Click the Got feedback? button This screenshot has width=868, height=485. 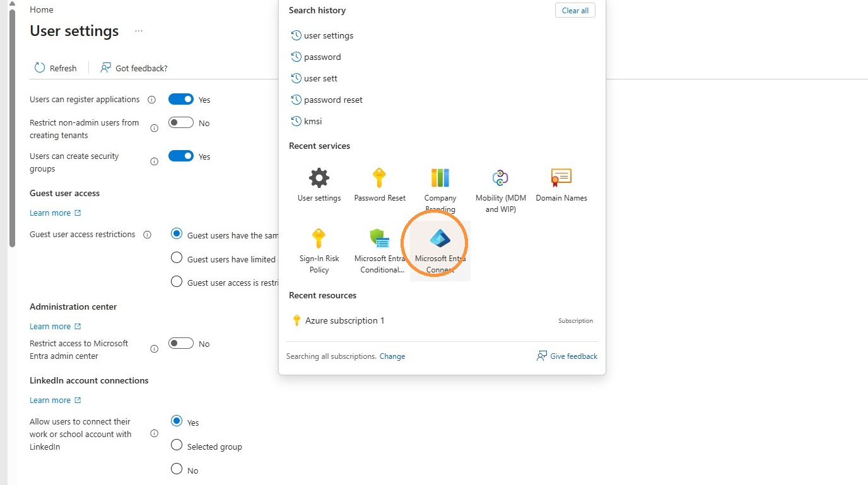[134, 68]
